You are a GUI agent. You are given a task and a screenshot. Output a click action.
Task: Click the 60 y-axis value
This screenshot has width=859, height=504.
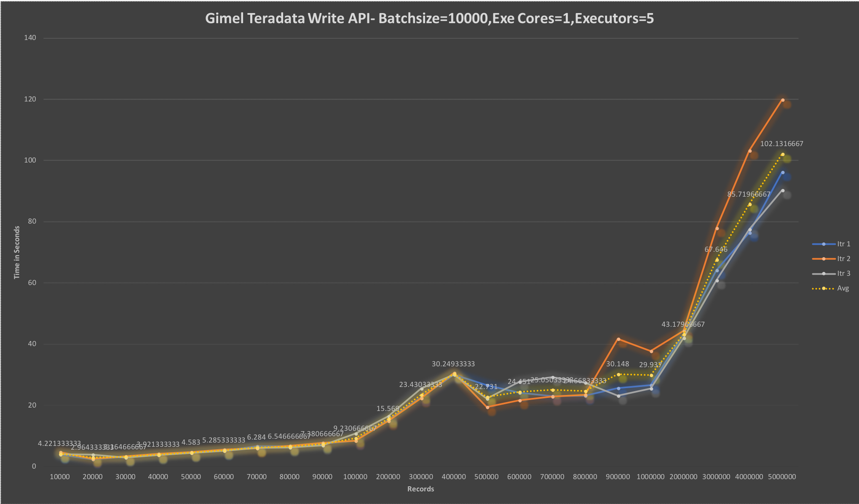(32, 283)
